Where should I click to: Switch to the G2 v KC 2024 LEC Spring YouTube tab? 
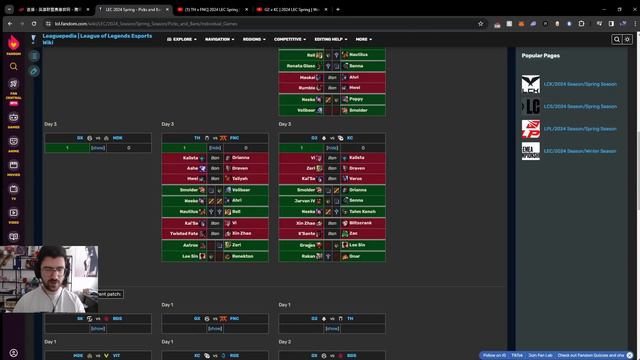tap(292, 9)
